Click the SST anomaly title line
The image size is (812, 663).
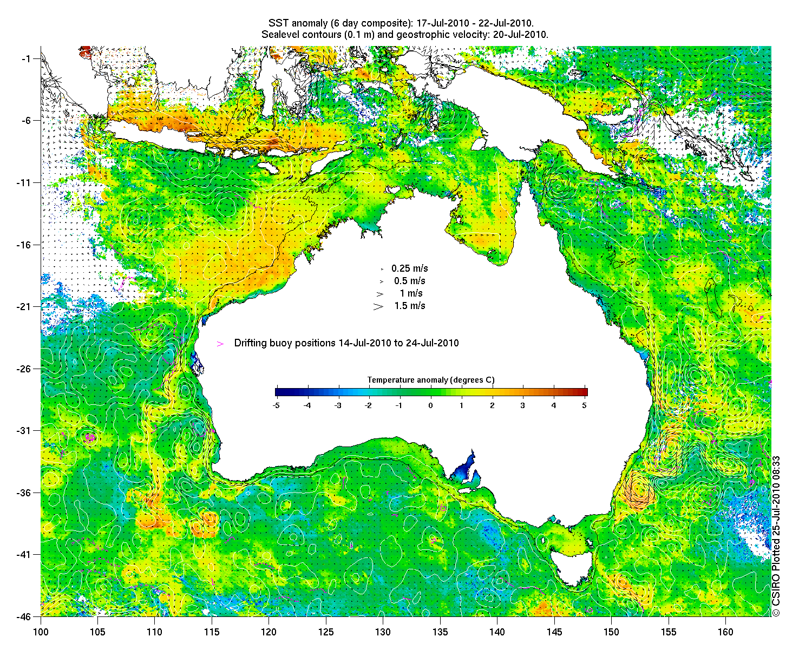point(401,23)
